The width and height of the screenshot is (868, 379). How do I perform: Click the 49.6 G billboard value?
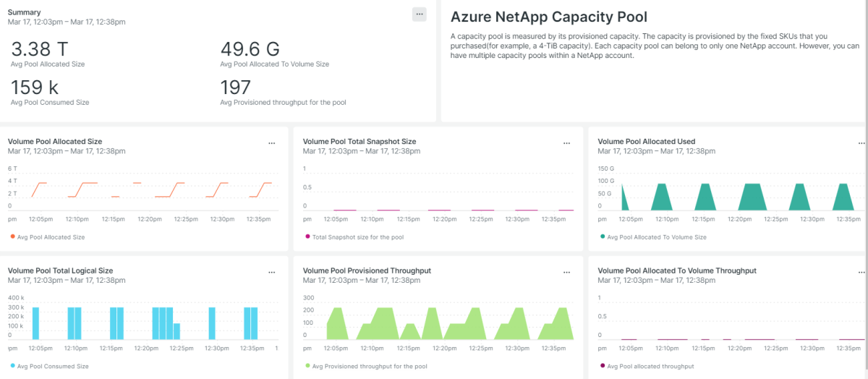[250, 48]
